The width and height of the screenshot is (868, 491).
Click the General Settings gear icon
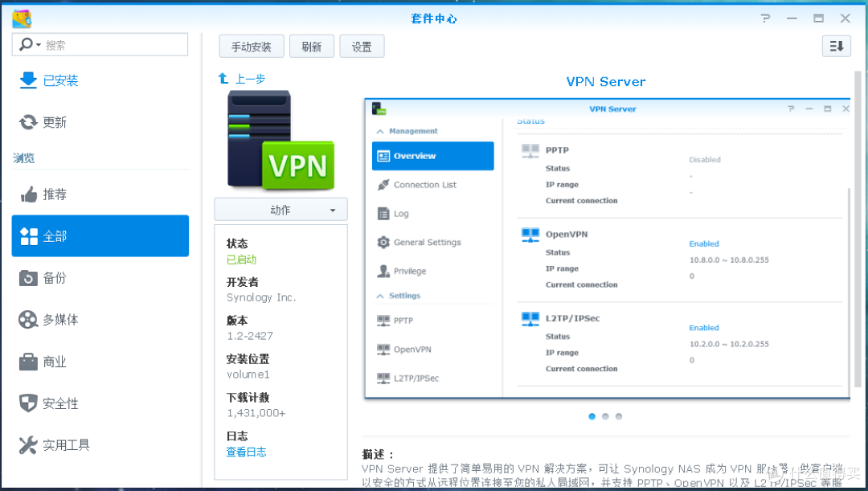click(x=383, y=243)
